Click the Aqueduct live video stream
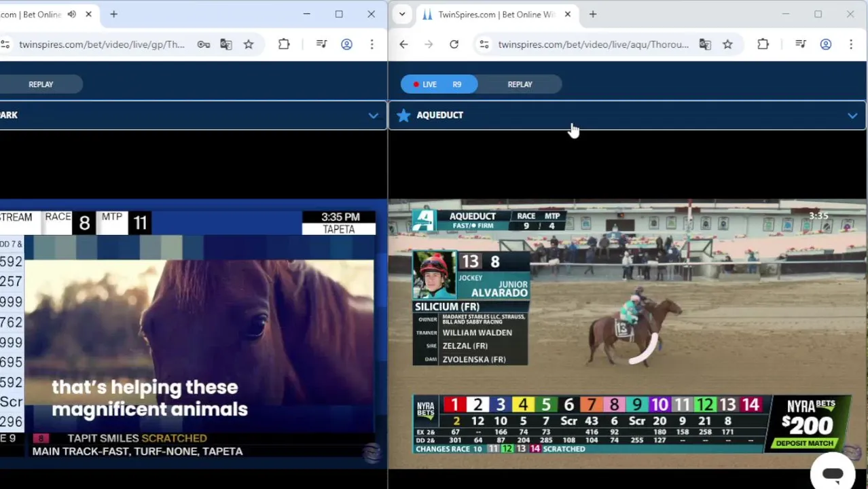Screen dimensions: 868x489 (x=628, y=333)
